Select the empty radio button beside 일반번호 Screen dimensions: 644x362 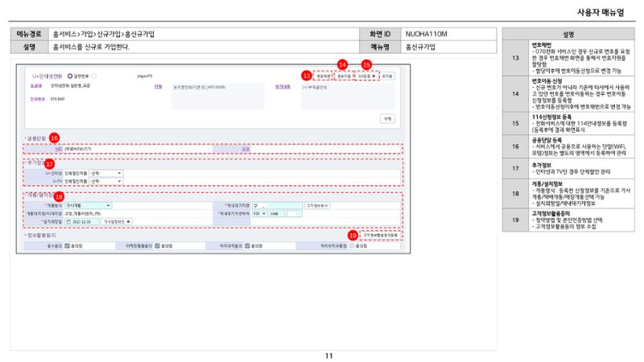pyautogui.click(x=94, y=76)
